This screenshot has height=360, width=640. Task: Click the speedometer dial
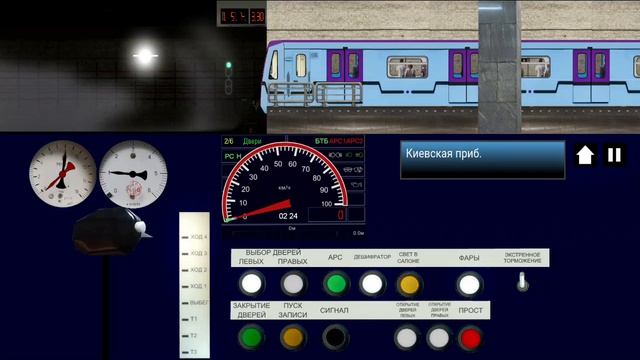coord(284,183)
